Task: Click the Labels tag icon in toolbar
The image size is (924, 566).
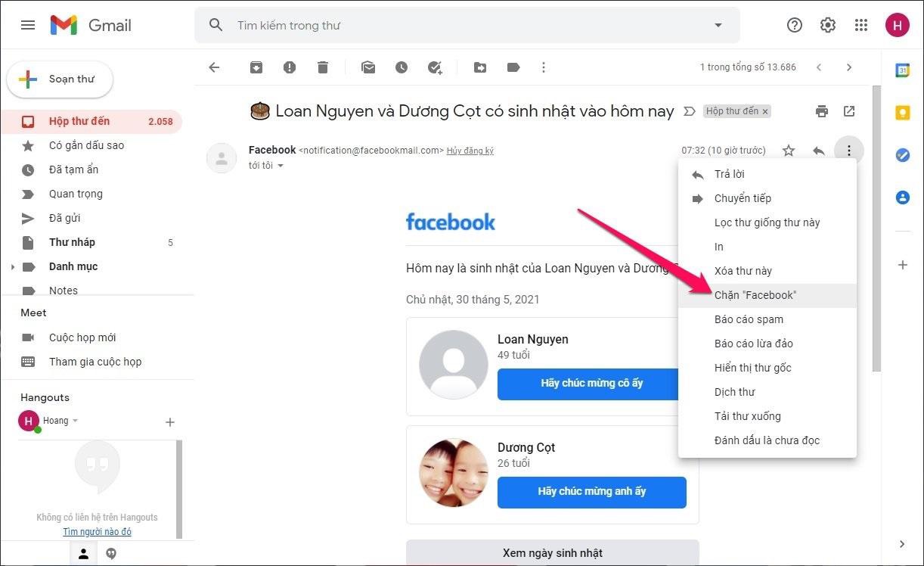Action: click(x=513, y=67)
